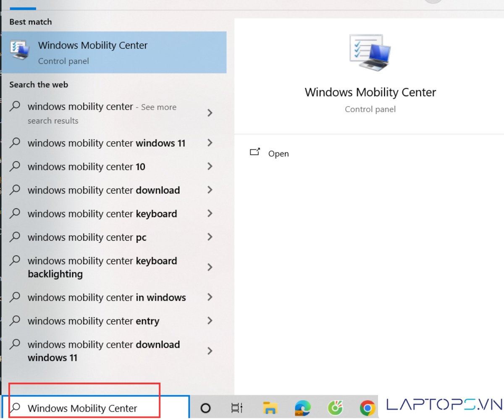Expand chevron next to 'windows mobility center entry'
Image resolution: width=504 pixels, height=420 pixels.
point(210,320)
